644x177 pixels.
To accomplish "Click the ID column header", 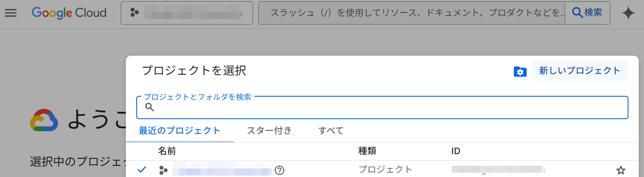I will [456, 151].
